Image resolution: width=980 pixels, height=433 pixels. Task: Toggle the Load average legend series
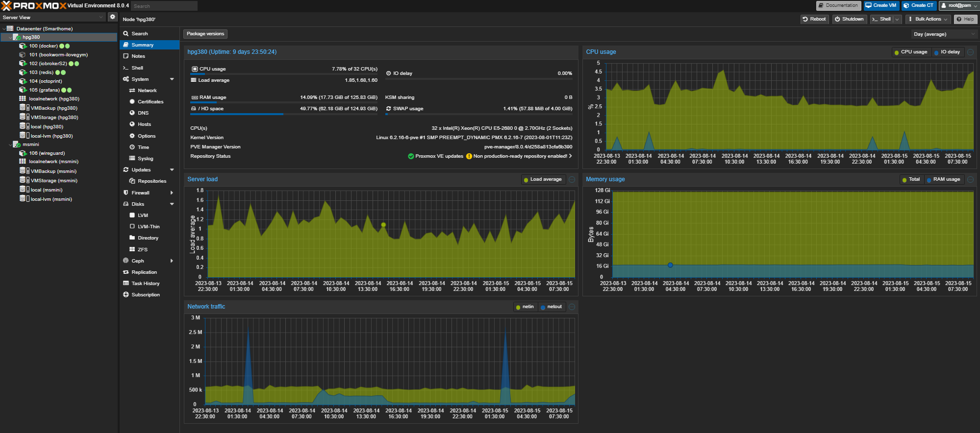(x=543, y=179)
